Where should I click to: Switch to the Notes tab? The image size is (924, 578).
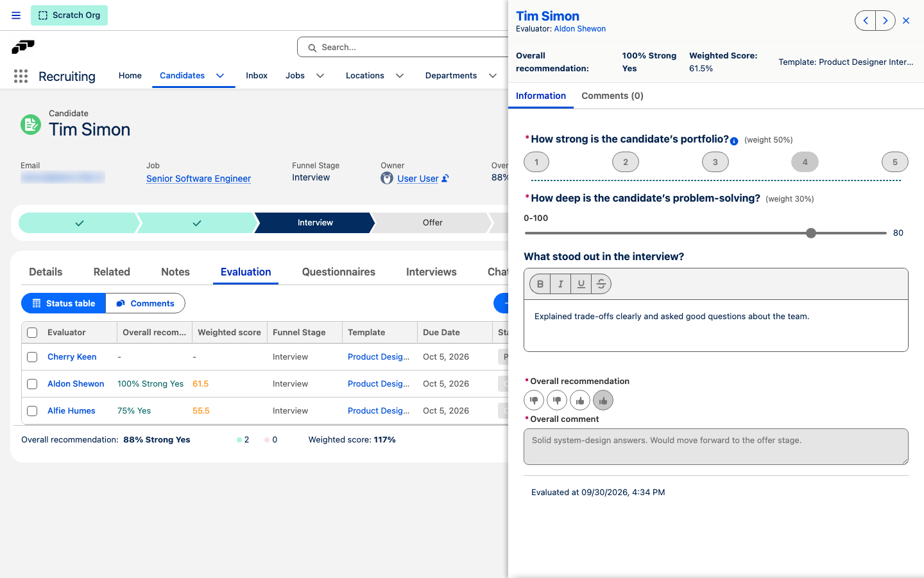click(x=175, y=272)
